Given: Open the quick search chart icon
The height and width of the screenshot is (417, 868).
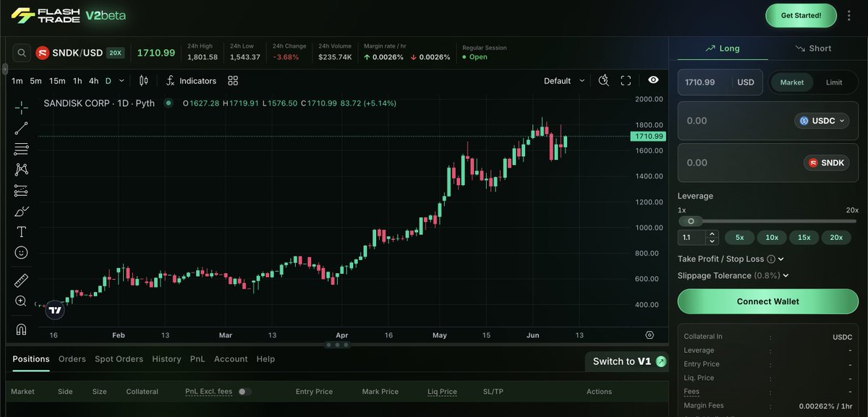Looking at the screenshot, I should click(605, 81).
